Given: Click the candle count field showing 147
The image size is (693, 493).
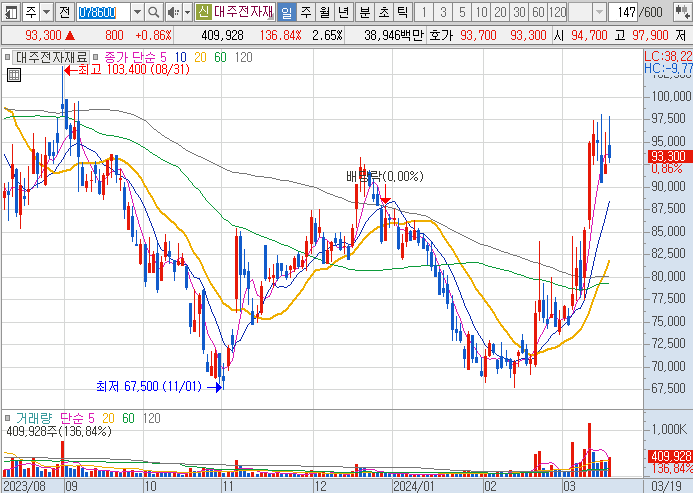Looking at the screenshot, I should pos(623,12).
